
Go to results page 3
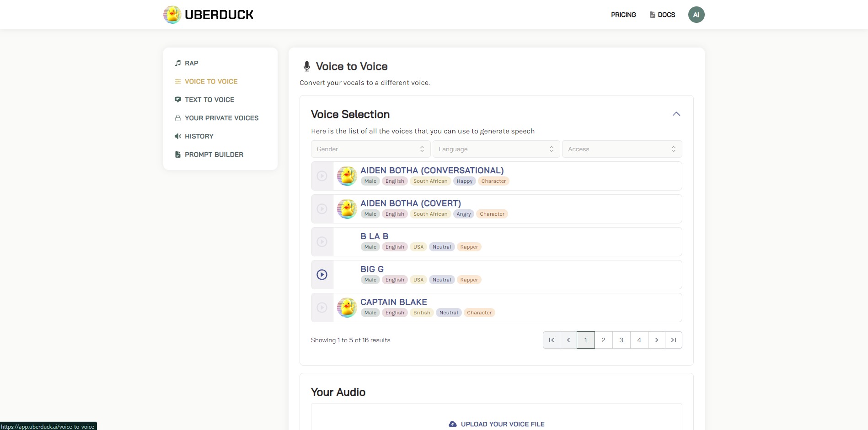622,340
